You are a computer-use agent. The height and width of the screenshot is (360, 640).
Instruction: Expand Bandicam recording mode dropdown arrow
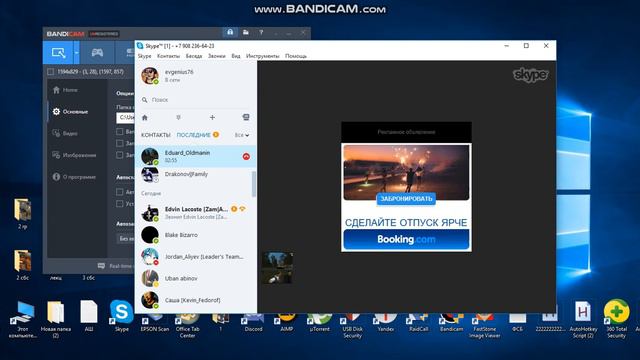pyautogui.click(x=76, y=53)
